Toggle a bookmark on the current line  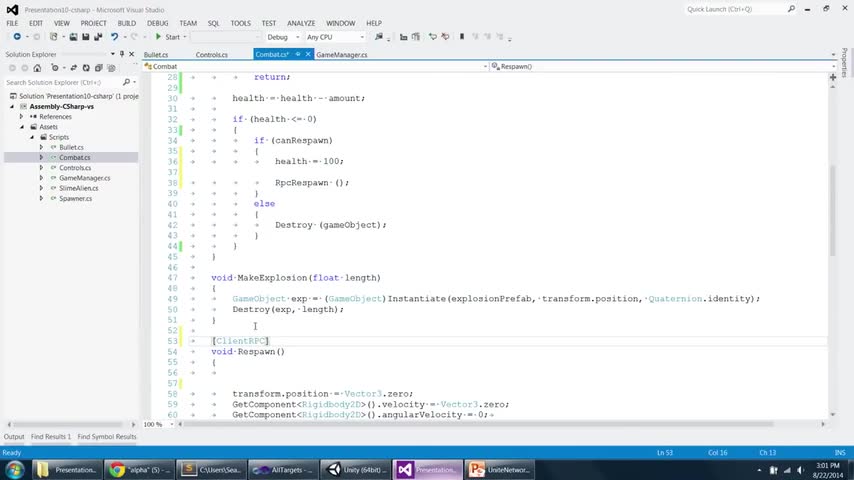[462, 37]
